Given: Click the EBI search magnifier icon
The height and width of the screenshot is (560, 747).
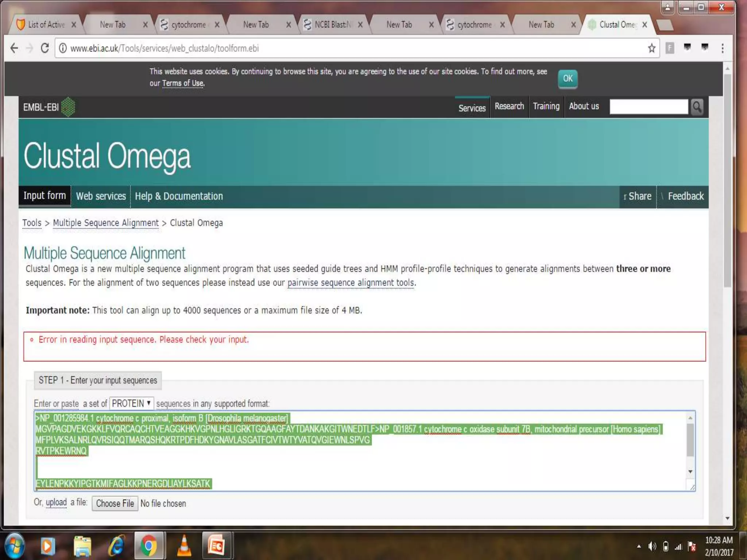Looking at the screenshot, I should [697, 107].
